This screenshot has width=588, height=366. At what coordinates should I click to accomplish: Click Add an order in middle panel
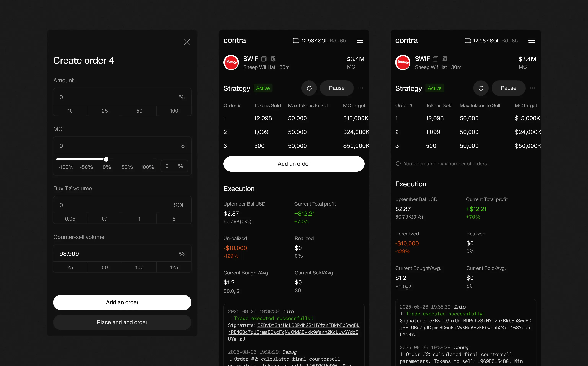(x=294, y=164)
